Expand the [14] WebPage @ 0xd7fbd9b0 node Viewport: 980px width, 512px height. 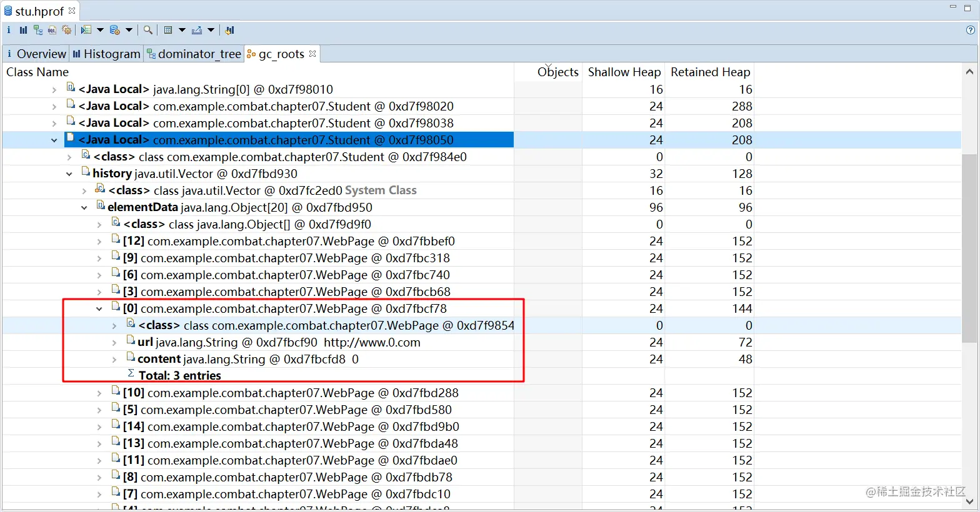click(99, 427)
